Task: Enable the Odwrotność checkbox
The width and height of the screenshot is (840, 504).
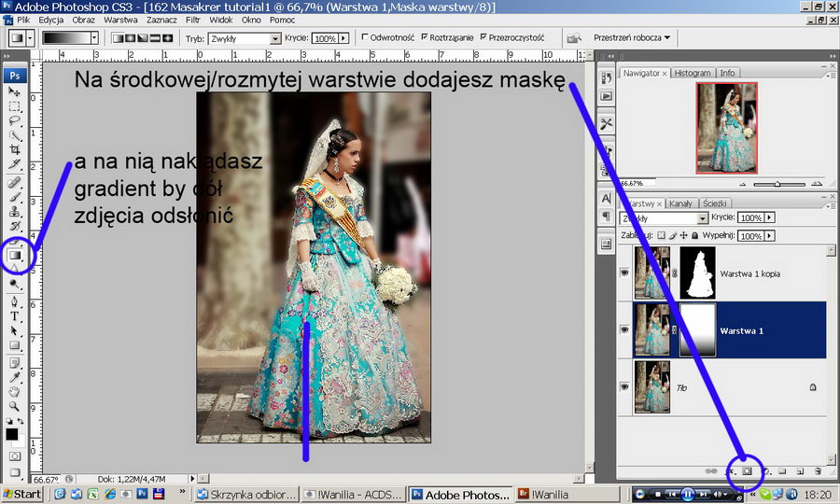Action: coord(366,38)
